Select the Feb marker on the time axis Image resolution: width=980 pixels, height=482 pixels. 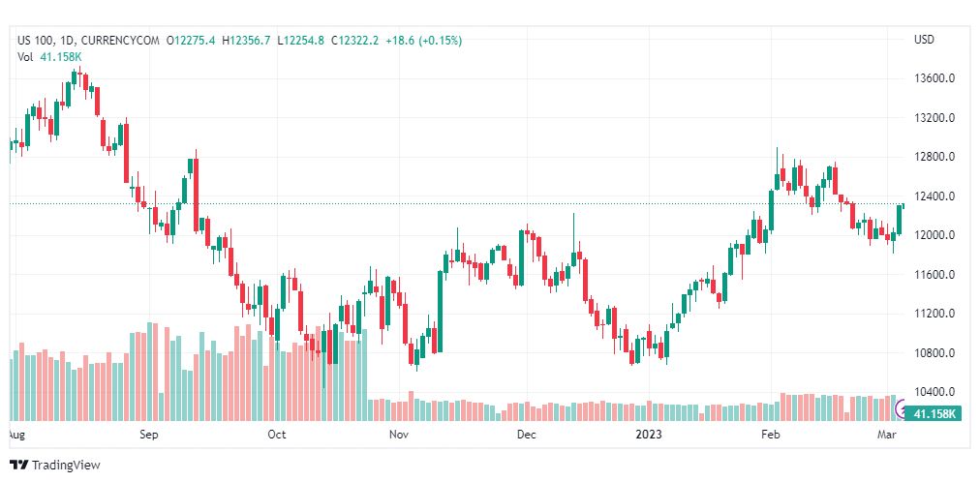[x=770, y=435]
